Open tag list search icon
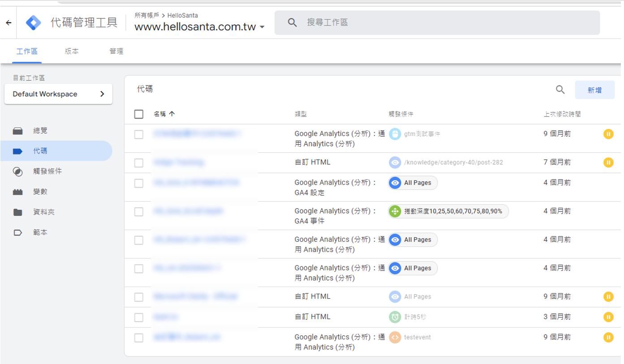This screenshot has height=364, width=624. point(560,90)
